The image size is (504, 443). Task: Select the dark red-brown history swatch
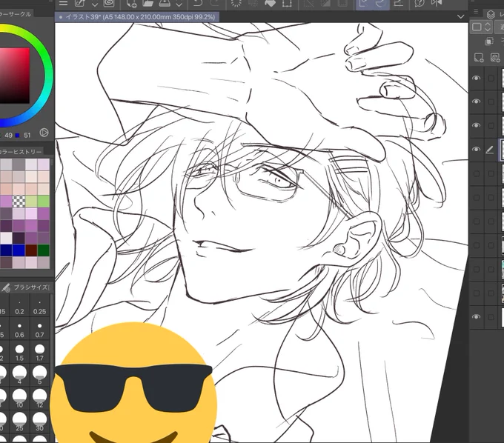coord(31,250)
